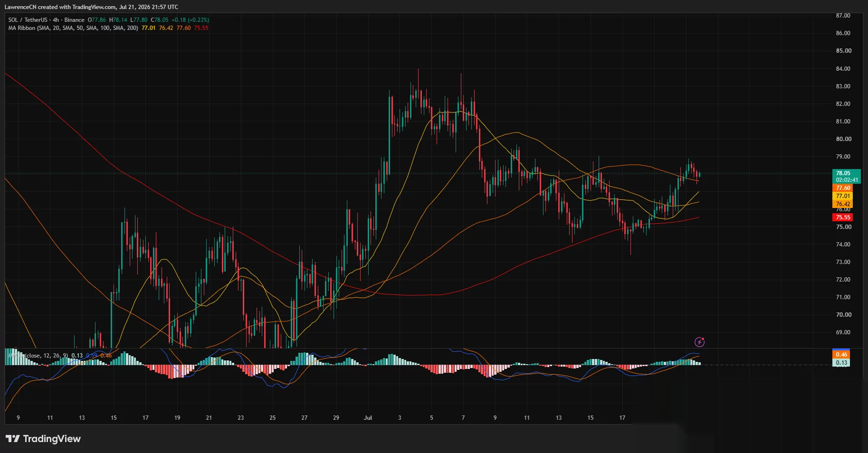Click the 27 date label on time axis
This screenshot has height=453, width=868.
305,418
